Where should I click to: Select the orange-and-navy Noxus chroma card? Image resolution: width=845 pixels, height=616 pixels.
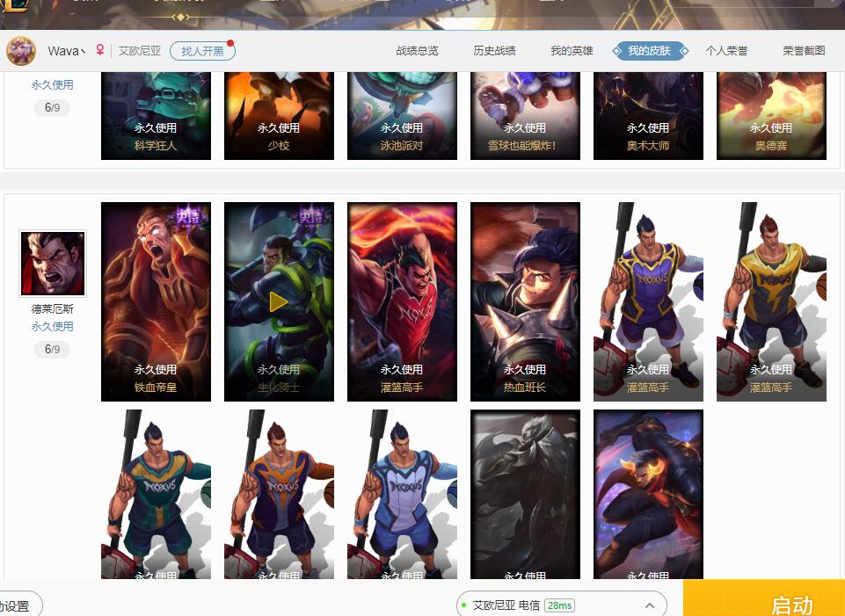279,495
